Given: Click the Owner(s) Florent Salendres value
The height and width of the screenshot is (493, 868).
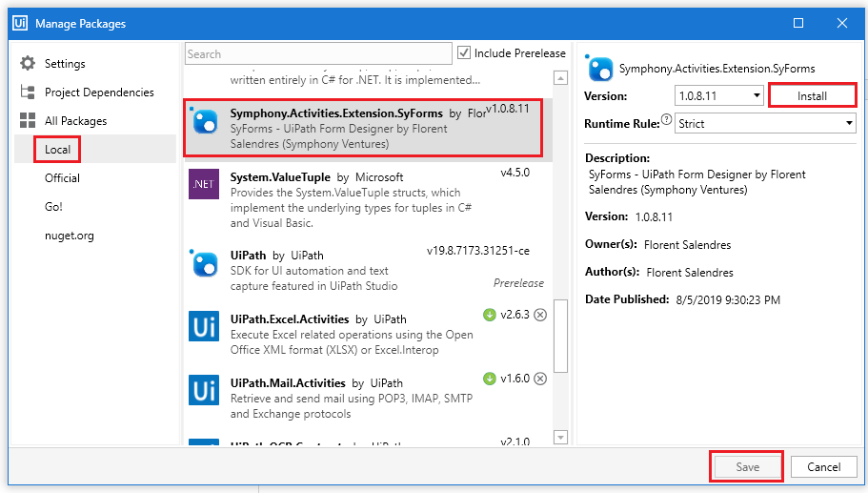Looking at the screenshot, I should pos(688,245).
